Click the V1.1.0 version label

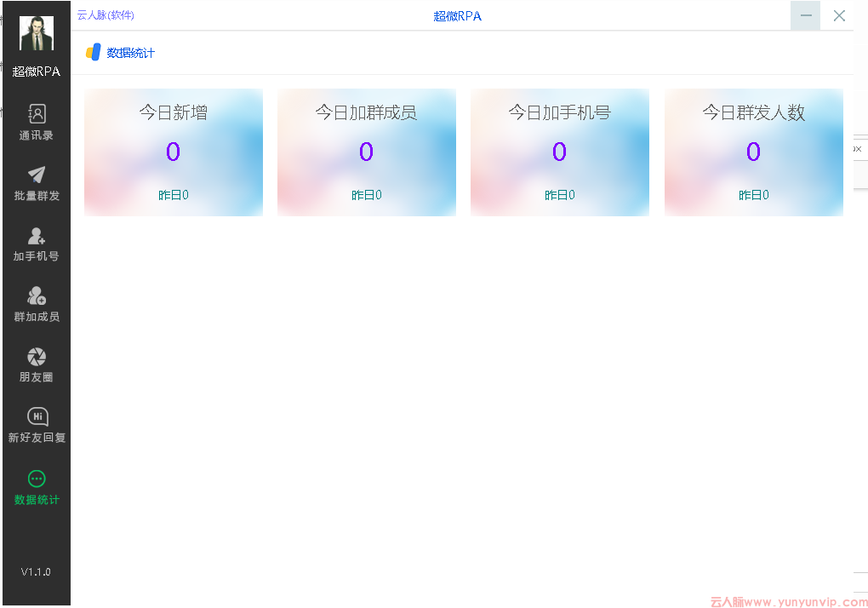pos(36,571)
